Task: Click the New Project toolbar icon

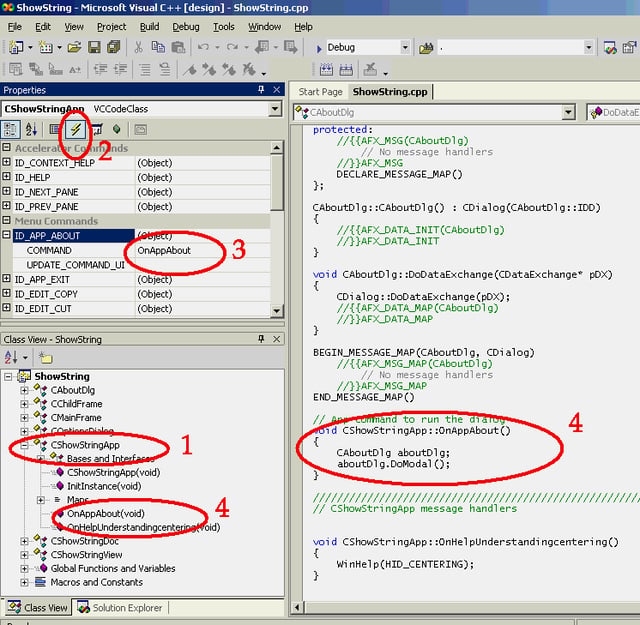Action: 16,47
